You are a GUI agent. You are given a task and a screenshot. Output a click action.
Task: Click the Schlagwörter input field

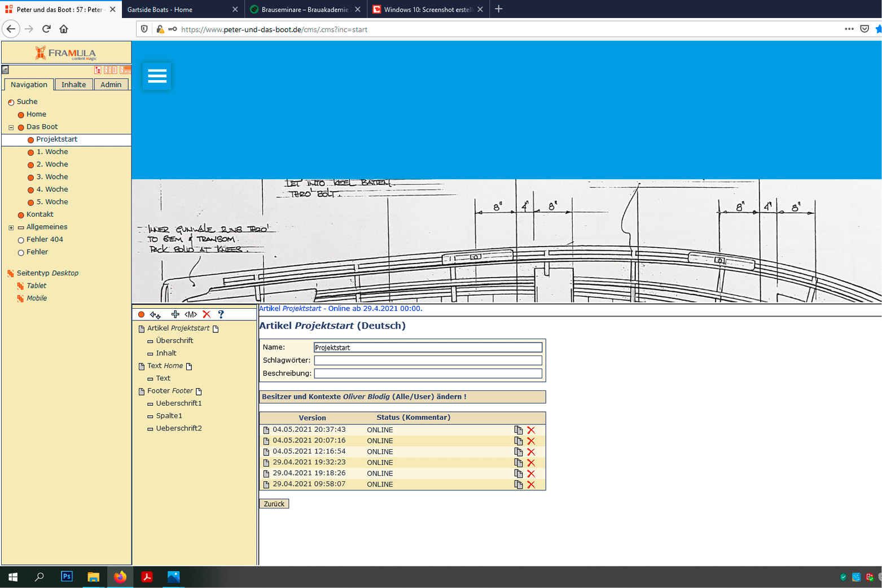pyautogui.click(x=428, y=360)
